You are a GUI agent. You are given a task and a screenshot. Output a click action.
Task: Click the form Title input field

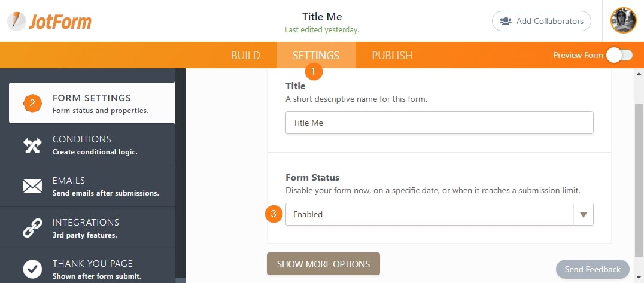point(439,123)
